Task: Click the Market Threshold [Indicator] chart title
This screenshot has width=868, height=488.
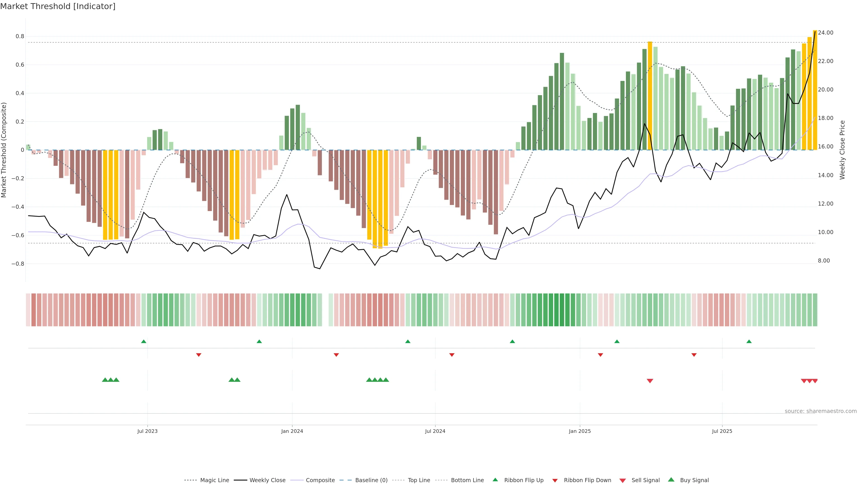Action: (58, 6)
